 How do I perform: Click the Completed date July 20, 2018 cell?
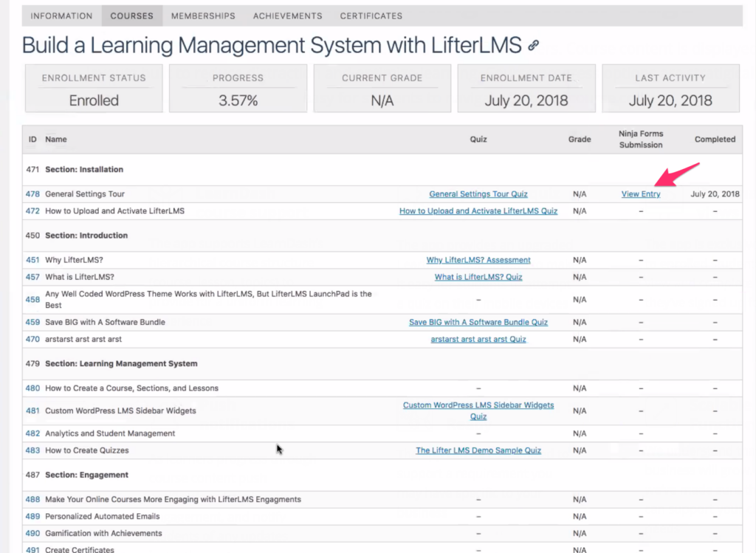tap(715, 194)
